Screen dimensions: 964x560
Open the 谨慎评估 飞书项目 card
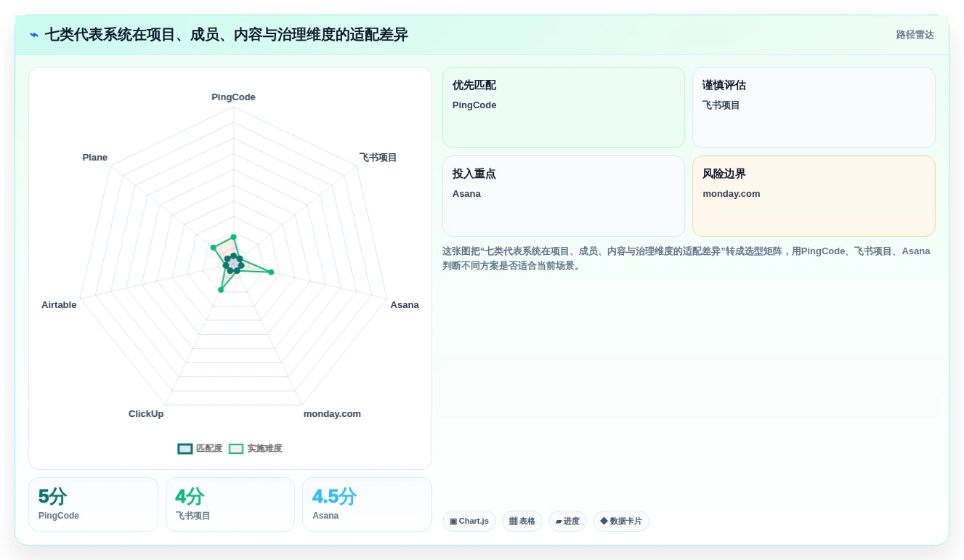coord(814,107)
